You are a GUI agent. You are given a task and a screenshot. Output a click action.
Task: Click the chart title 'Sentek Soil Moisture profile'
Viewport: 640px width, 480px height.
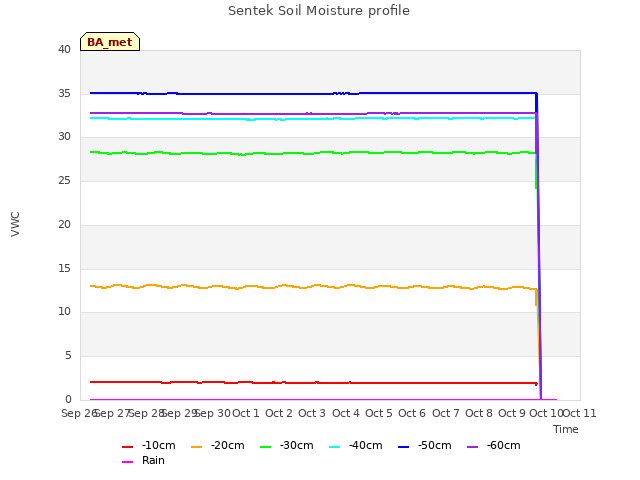tap(319, 11)
